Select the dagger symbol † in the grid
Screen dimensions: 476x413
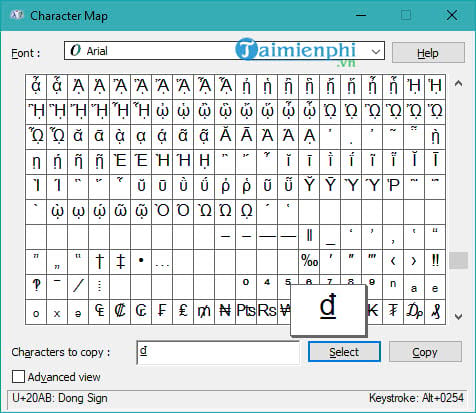pos(99,262)
